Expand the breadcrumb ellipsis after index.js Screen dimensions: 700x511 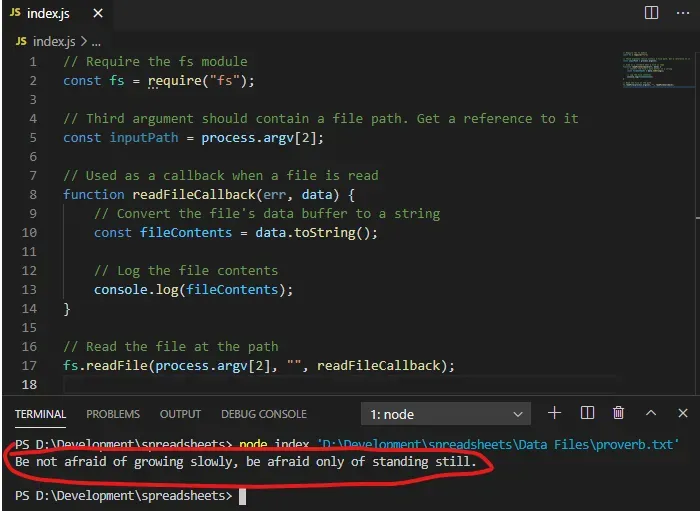coord(99,42)
